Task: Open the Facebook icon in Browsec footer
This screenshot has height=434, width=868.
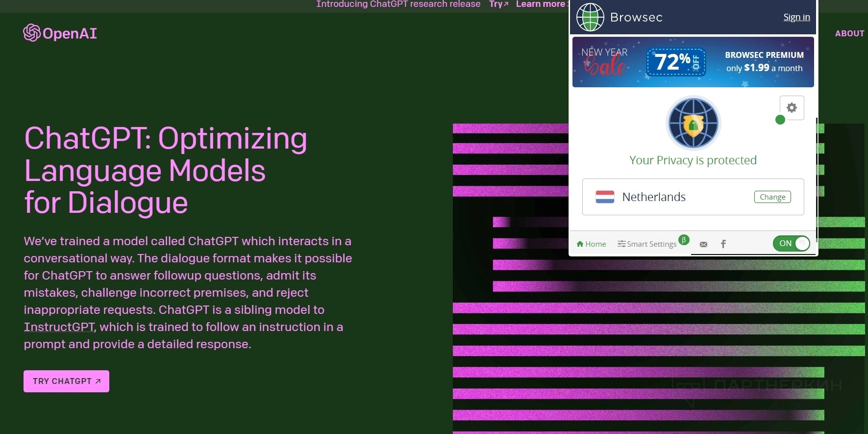Action: [723, 244]
